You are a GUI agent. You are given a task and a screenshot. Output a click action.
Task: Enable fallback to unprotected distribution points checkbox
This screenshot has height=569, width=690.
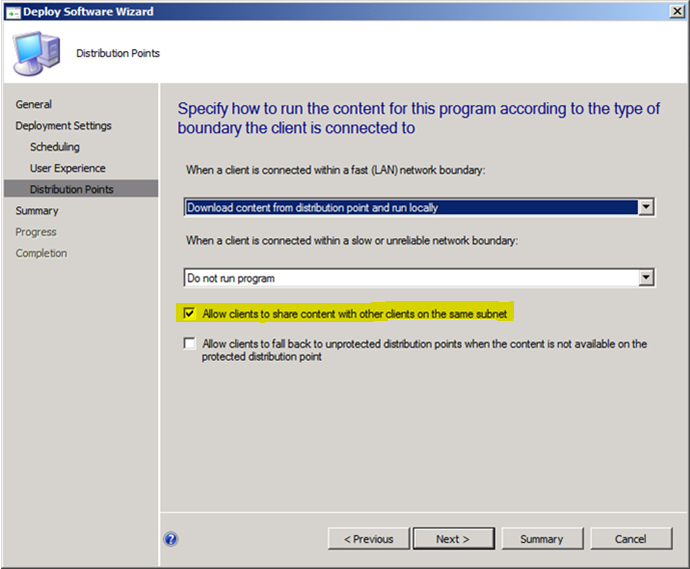[190, 344]
